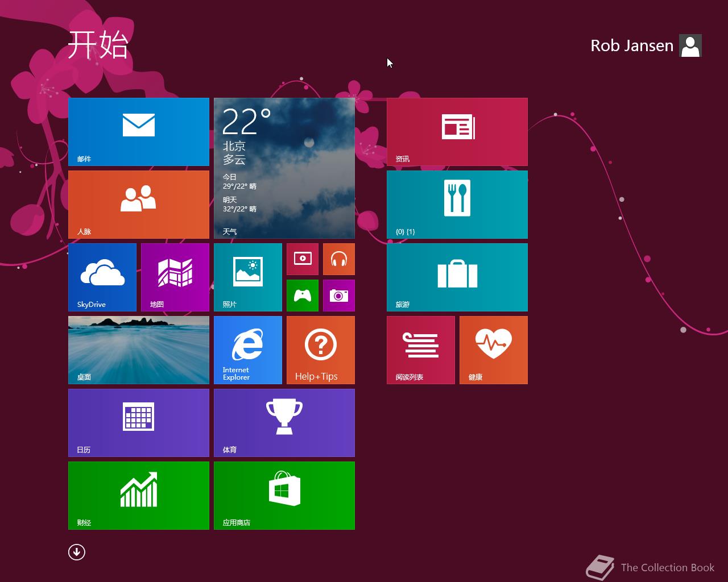Viewport: 728px width, 582px height.
Task: Open the small Xbox Games controller tile
Action: (x=303, y=296)
